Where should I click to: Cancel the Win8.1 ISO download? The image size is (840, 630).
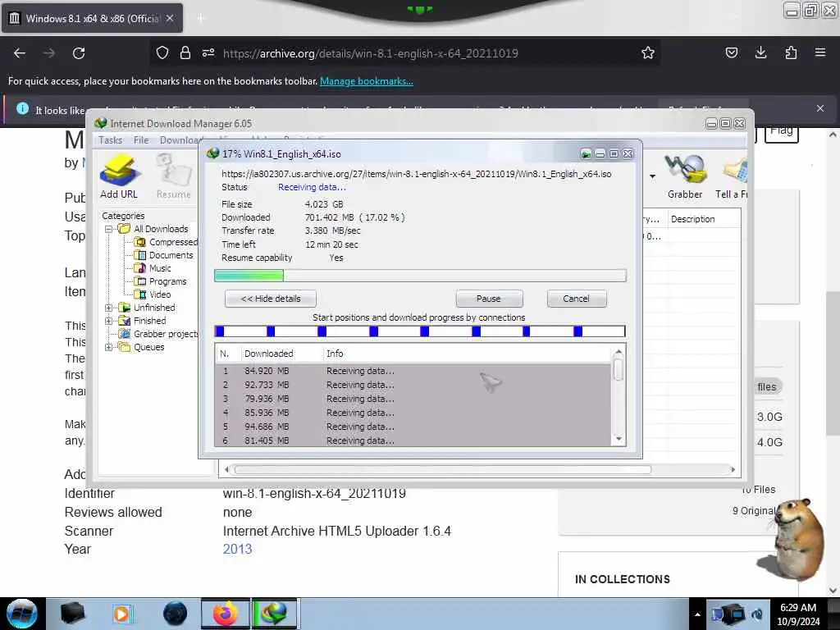pyautogui.click(x=577, y=299)
